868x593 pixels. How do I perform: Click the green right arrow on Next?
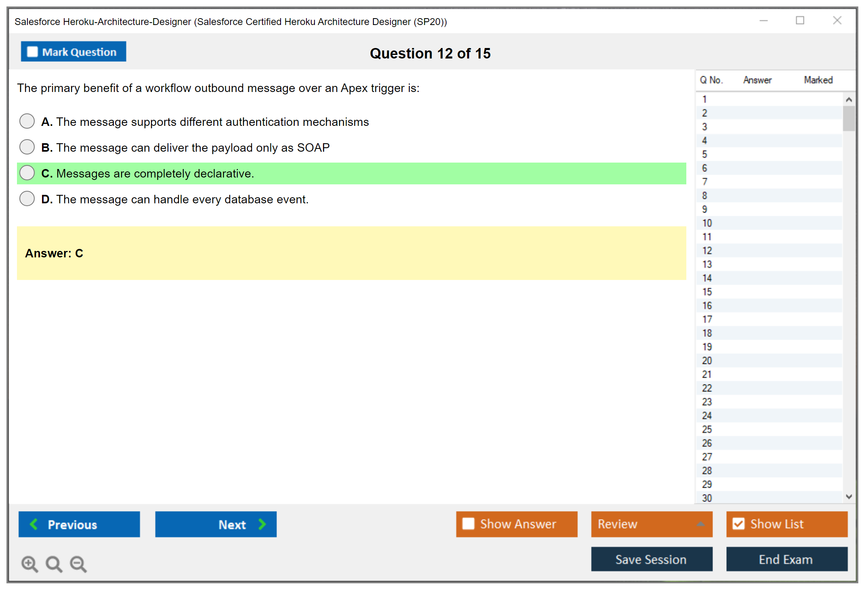pos(262,524)
